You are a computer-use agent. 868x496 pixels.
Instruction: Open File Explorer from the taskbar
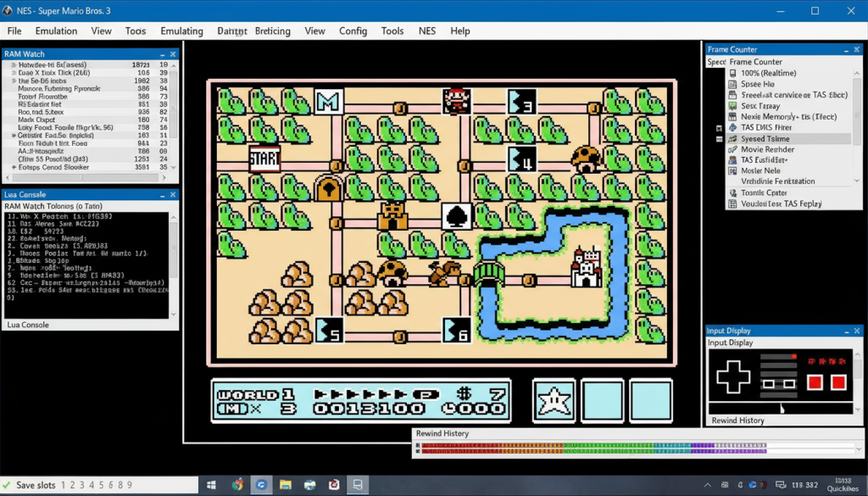[x=286, y=486]
